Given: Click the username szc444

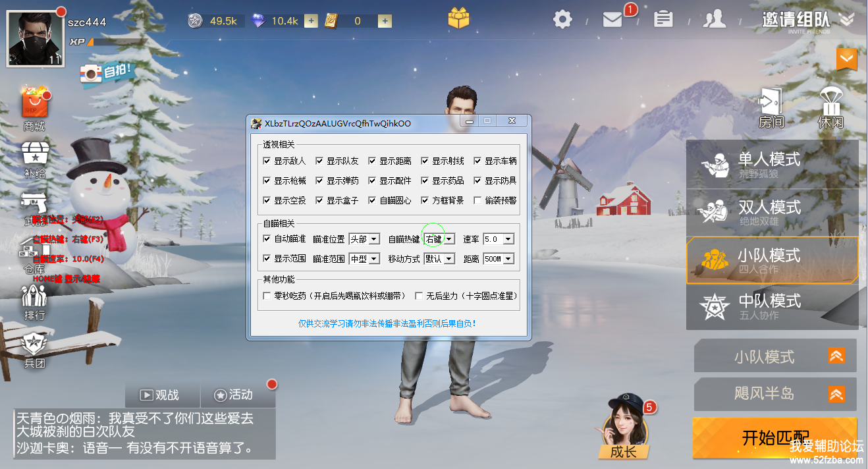Looking at the screenshot, I should (87, 22).
